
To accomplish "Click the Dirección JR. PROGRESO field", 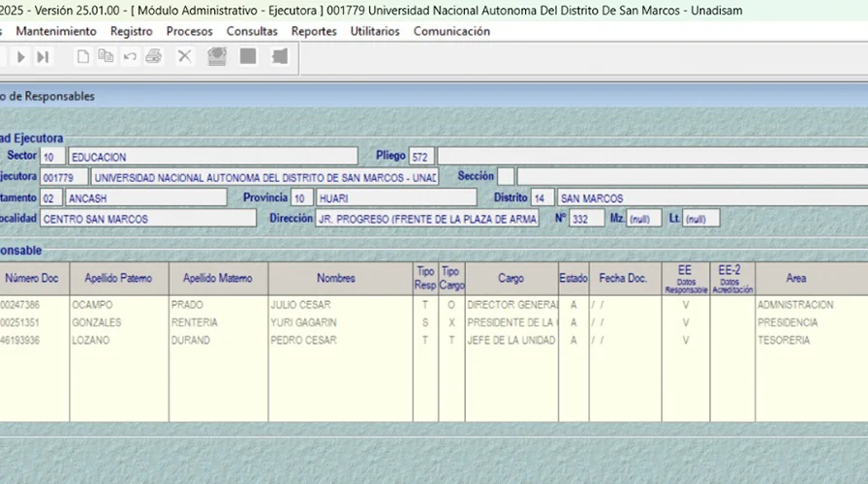I will pos(427,219).
